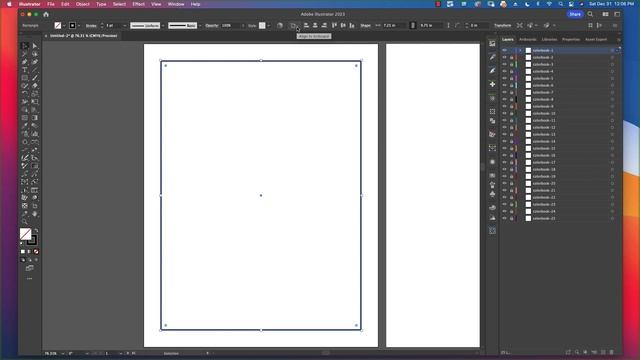
Task: Open Graphic Style dropdown arrow
Action: pyautogui.click(x=269, y=25)
